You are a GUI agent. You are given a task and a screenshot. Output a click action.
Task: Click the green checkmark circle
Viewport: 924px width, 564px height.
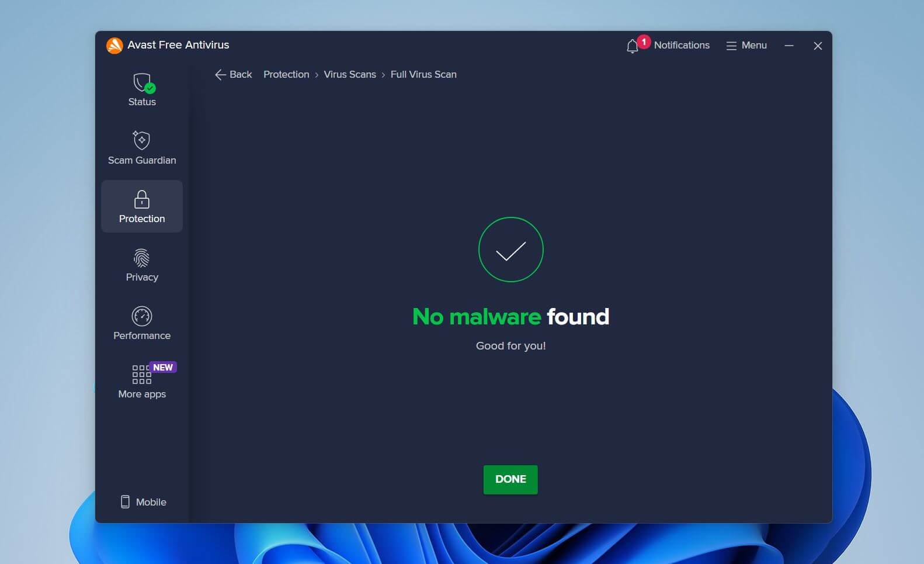(510, 250)
